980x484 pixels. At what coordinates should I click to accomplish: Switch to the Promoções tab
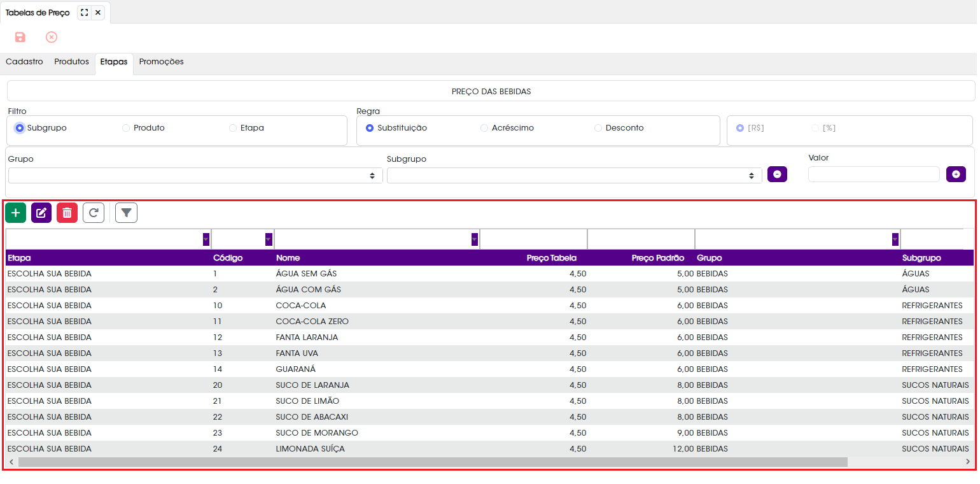[162, 62]
